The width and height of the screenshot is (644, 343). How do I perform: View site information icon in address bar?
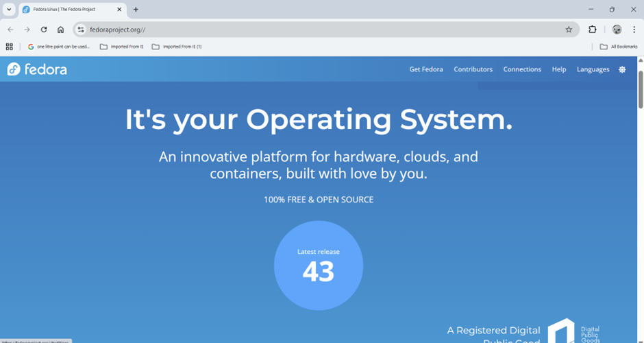(81, 29)
